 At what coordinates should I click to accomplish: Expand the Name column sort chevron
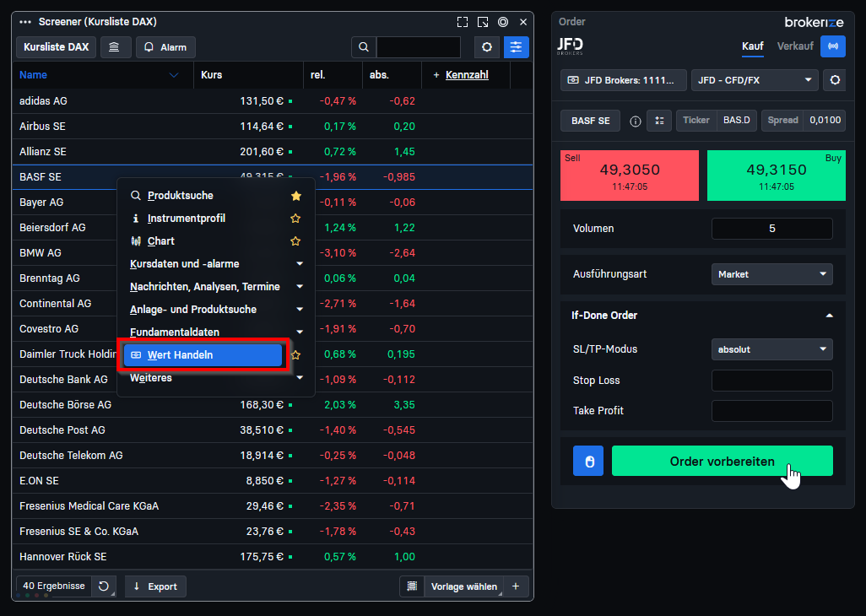[173, 75]
